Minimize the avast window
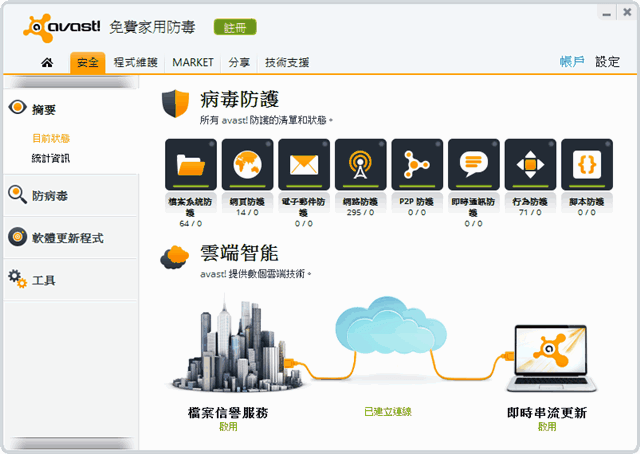This screenshot has width=640, height=454. coord(607,13)
